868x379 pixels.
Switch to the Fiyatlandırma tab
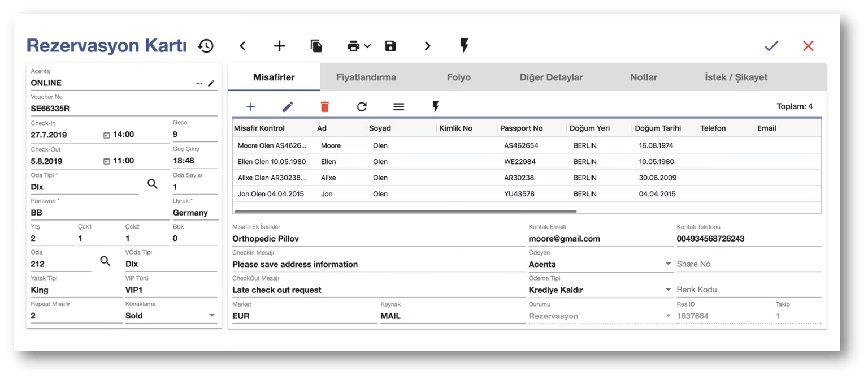366,77
